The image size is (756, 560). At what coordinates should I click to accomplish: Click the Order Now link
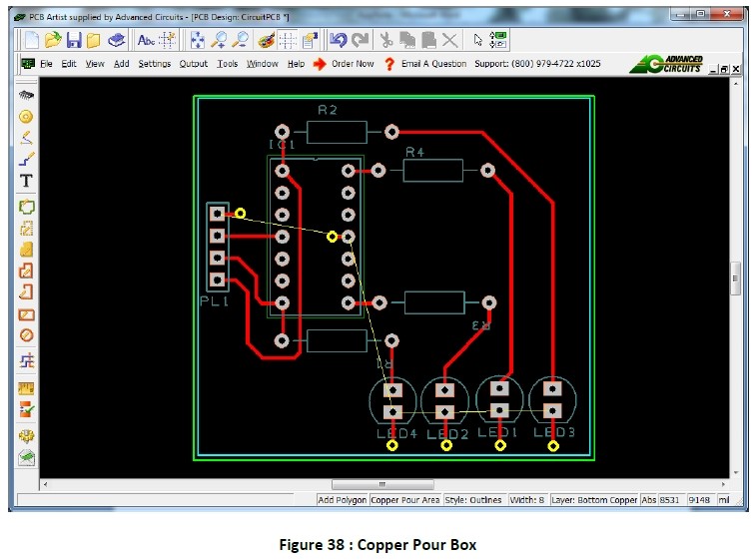tap(352, 64)
